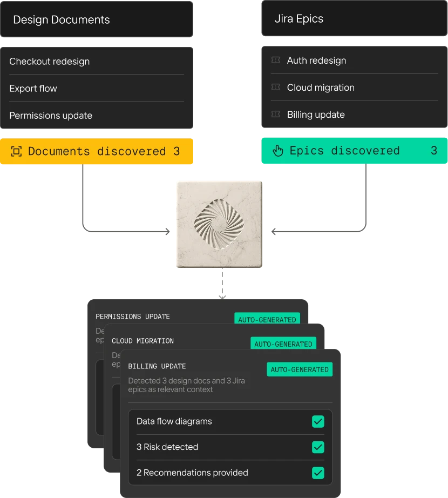Open the BILLING UPDATE card title

pos(157,366)
